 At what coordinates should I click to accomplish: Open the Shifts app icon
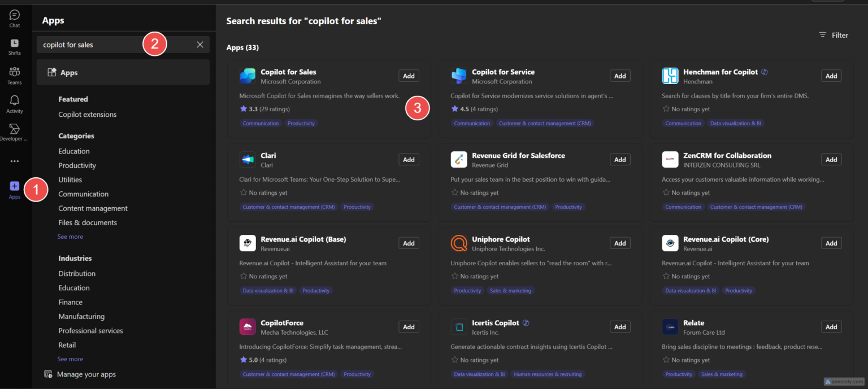click(x=15, y=46)
